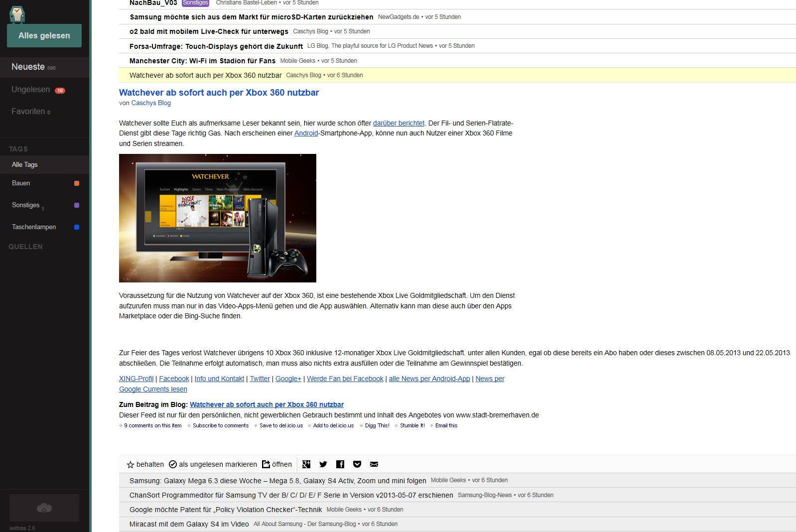Expand the QUELLEN section
The height and width of the screenshot is (532, 796).
point(25,247)
